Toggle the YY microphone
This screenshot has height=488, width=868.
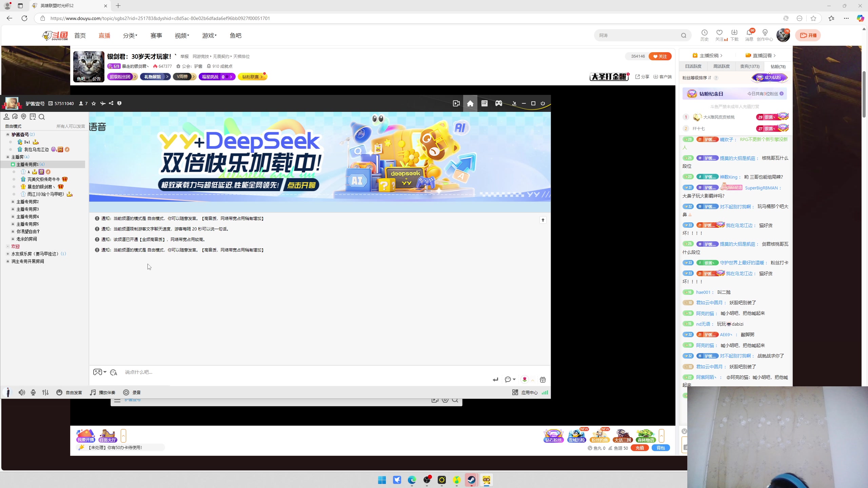(33, 392)
